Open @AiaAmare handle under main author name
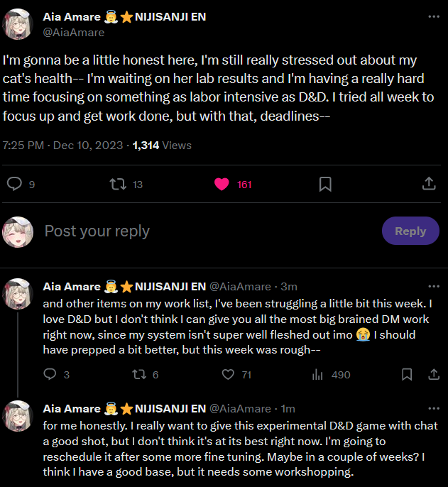 click(74, 32)
